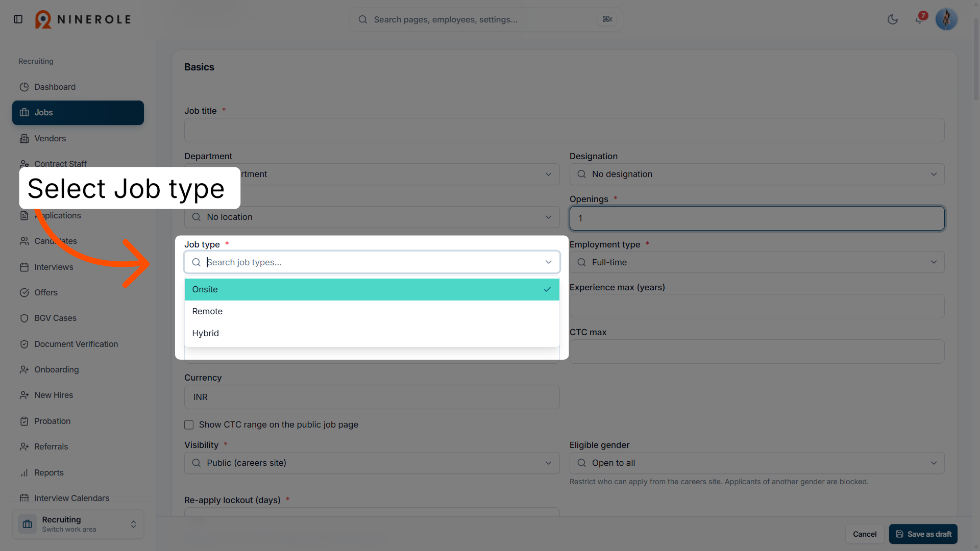Click the Dashboard pie-chart icon
Image resolution: width=980 pixels, height=551 pixels.
tap(24, 87)
